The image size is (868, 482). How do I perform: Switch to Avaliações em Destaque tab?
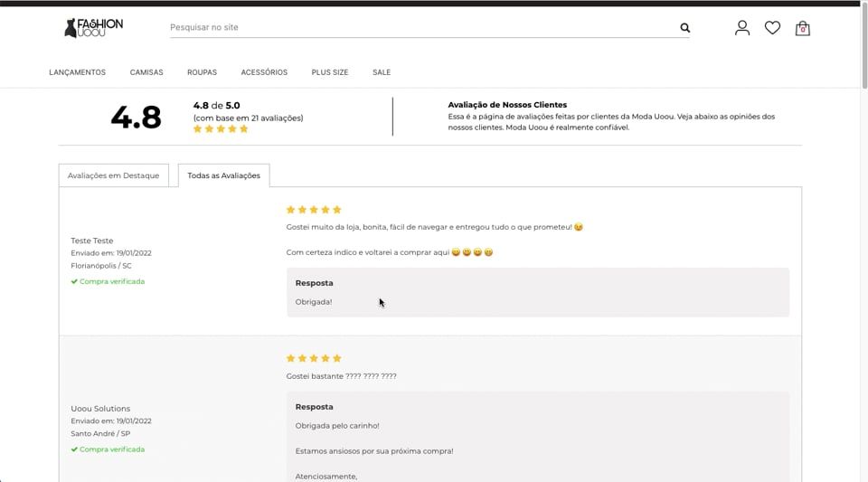click(x=114, y=175)
